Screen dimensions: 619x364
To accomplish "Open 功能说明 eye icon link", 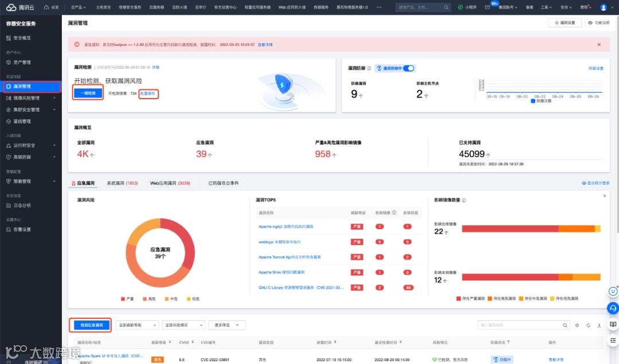I will click(599, 23).
